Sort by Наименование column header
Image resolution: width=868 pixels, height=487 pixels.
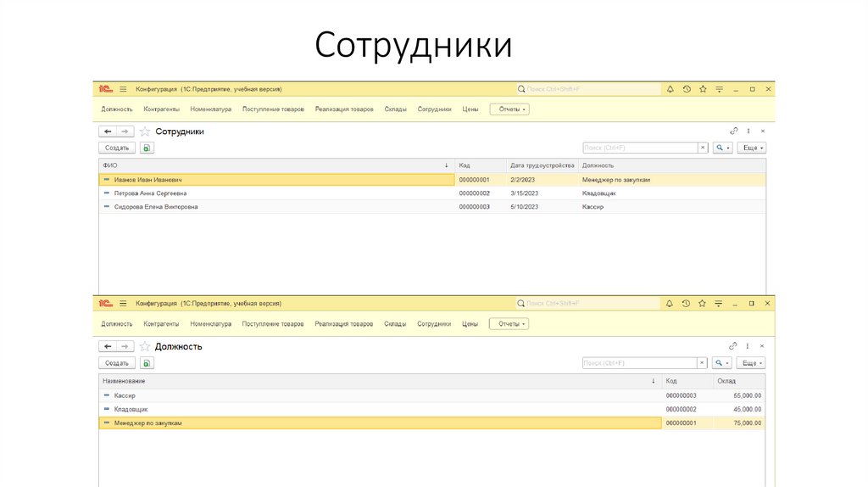click(x=381, y=381)
